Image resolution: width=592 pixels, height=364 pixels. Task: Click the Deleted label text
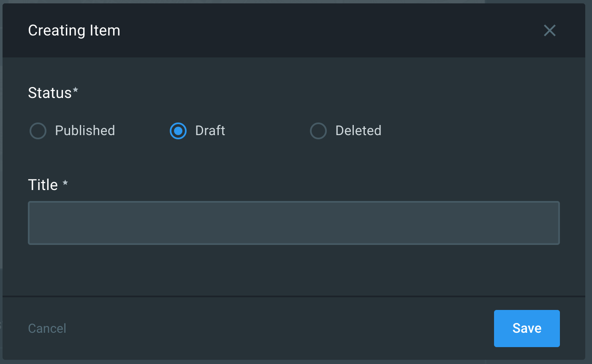click(358, 131)
